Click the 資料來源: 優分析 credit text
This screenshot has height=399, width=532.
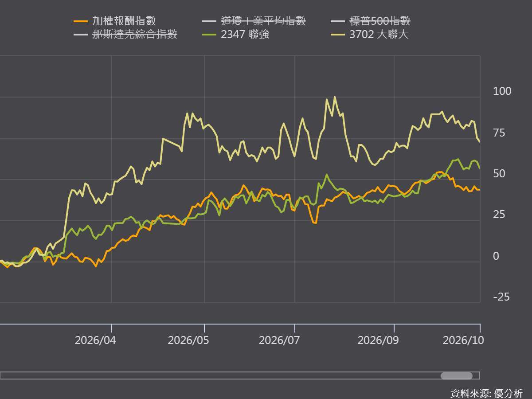[486, 393]
